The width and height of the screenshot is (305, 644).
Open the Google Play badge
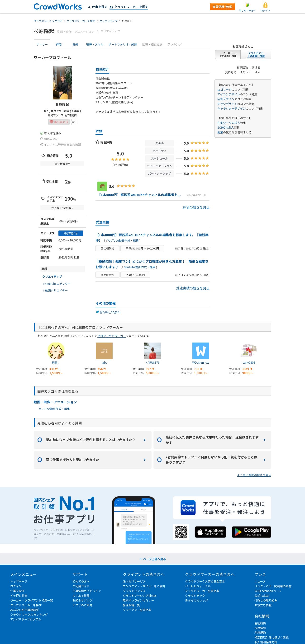[x=252, y=532]
